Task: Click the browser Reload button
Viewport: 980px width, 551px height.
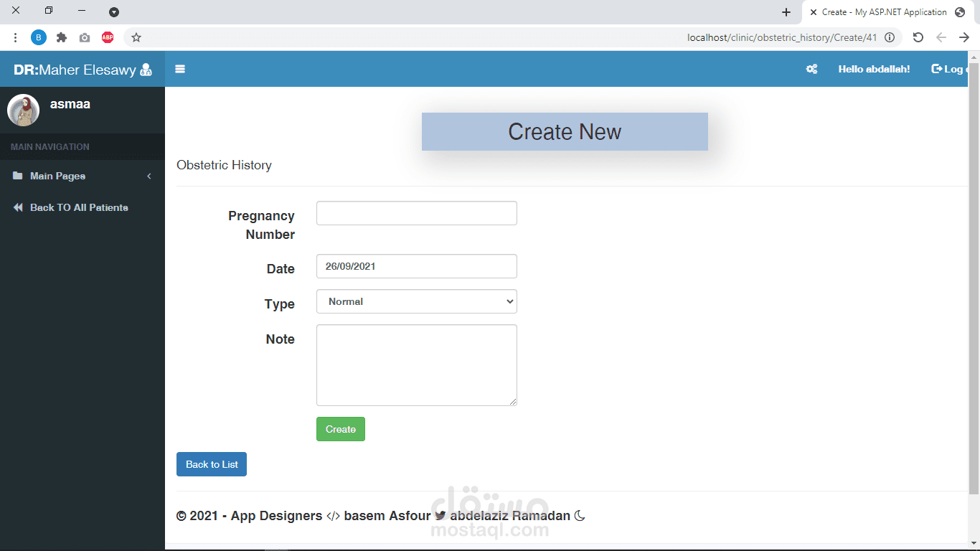Action: (x=918, y=37)
